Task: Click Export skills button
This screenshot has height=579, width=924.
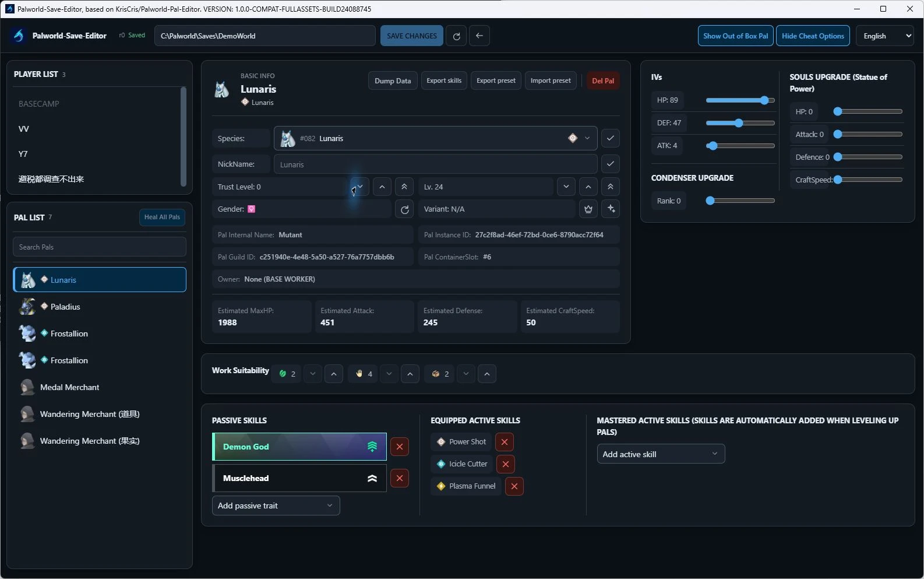Action: (x=444, y=80)
